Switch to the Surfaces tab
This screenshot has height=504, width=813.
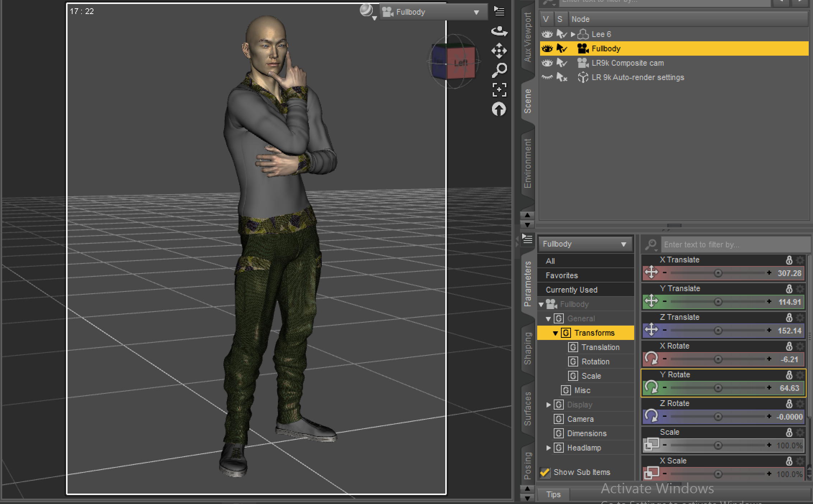coord(528,409)
